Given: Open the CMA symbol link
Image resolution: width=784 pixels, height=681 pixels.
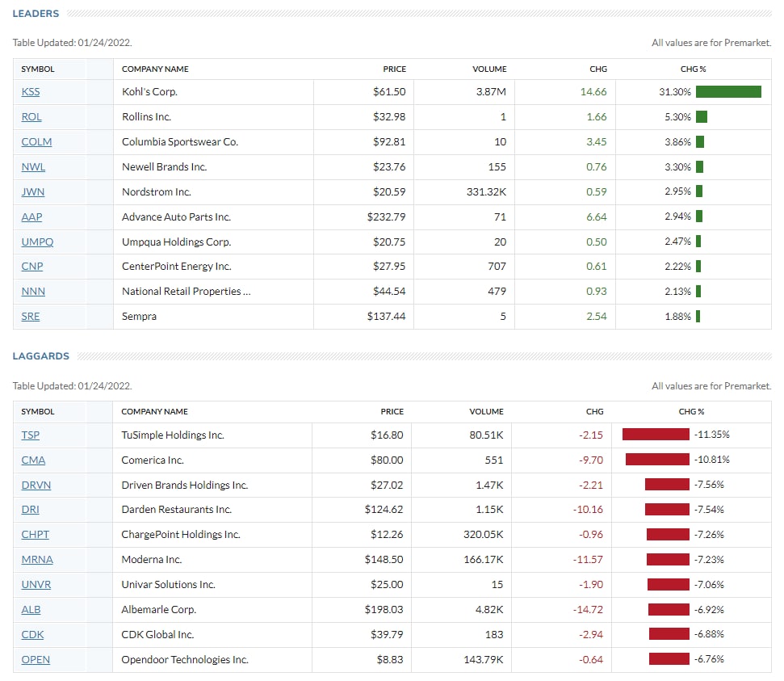Looking at the screenshot, I should (x=33, y=460).
